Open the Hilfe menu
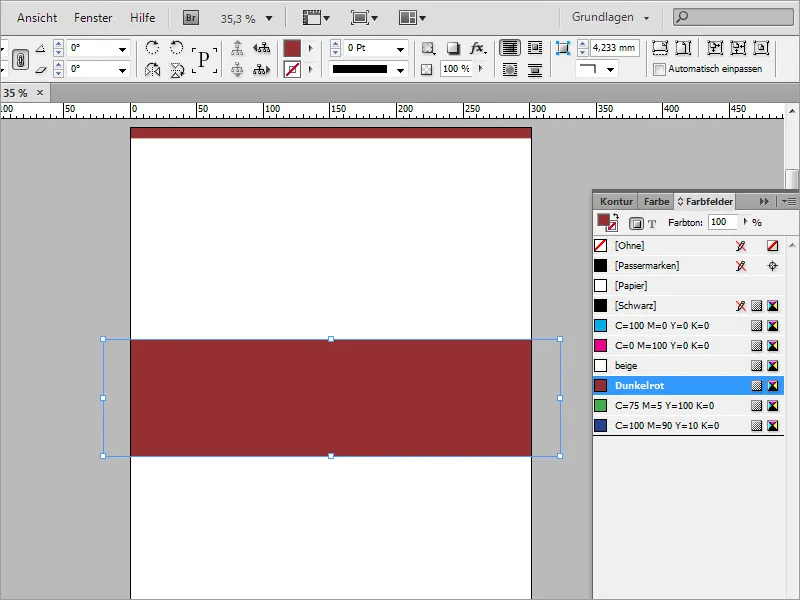Image resolution: width=800 pixels, height=600 pixels. 142,18
